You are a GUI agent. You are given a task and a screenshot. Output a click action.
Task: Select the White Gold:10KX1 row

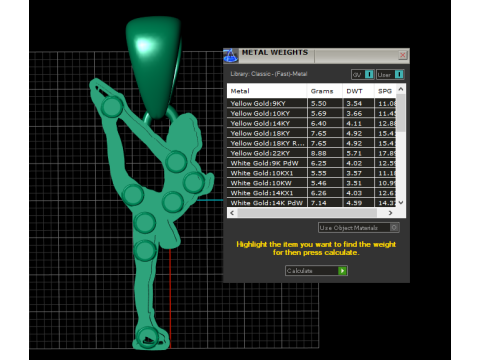point(312,173)
